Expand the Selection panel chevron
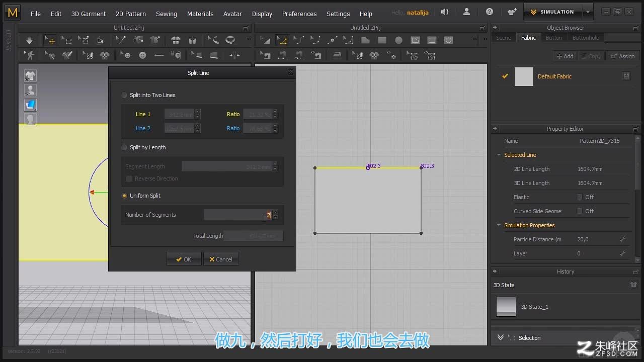The width and height of the screenshot is (644, 362). click(x=501, y=338)
